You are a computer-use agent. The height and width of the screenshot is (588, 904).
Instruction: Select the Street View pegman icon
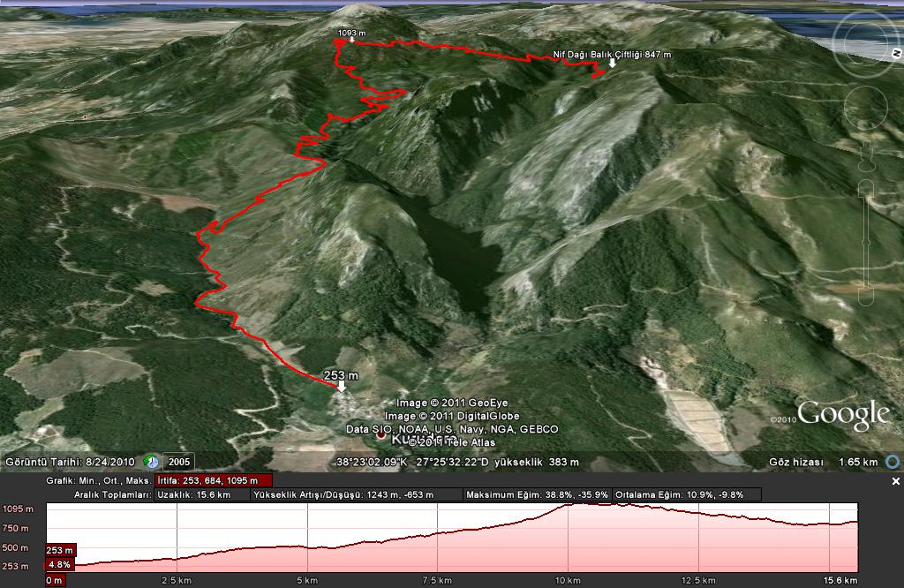[866, 157]
